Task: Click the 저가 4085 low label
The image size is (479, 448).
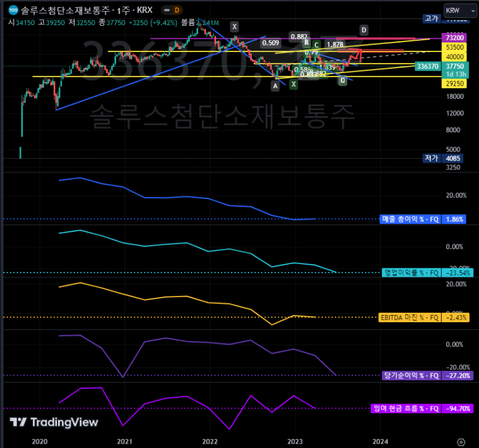Action: tap(443, 158)
